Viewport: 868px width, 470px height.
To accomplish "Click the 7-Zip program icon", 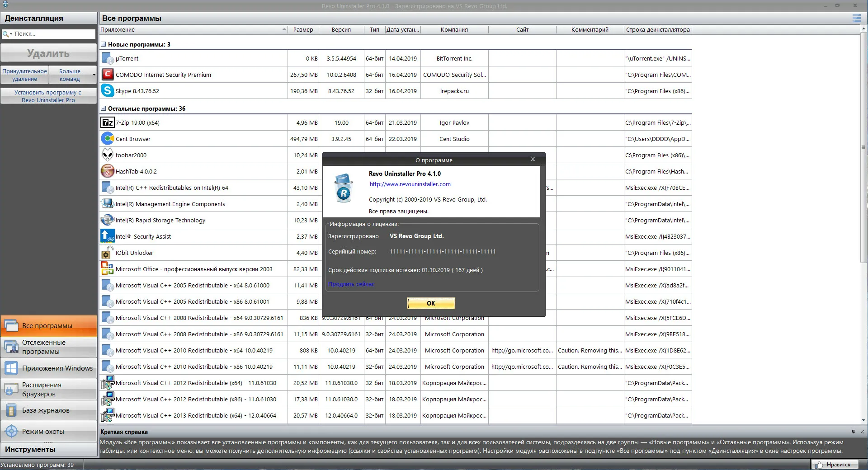I will [x=107, y=122].
